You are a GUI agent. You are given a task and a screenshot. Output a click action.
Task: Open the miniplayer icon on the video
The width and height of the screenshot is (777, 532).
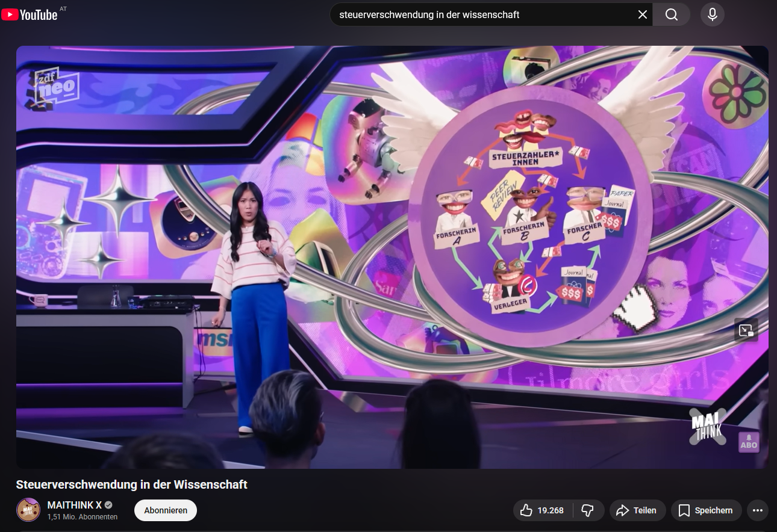[x=746, y=330]
